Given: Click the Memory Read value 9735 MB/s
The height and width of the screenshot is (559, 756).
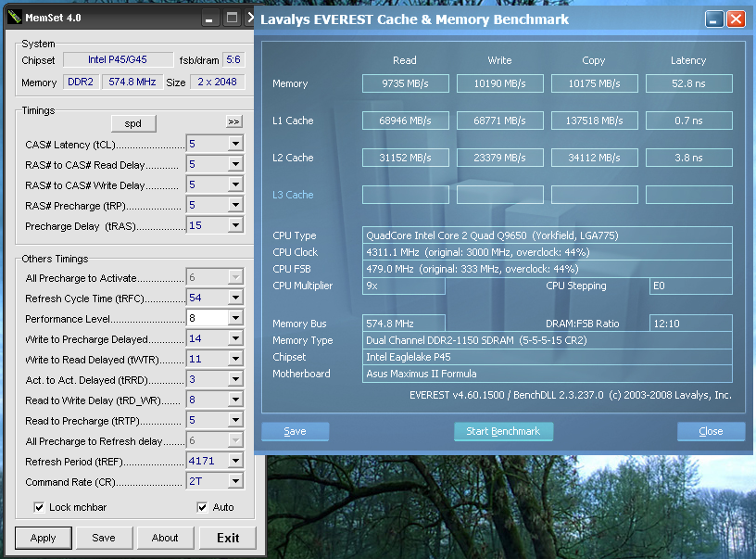Looking at the screenshot, I should point(406,83).
